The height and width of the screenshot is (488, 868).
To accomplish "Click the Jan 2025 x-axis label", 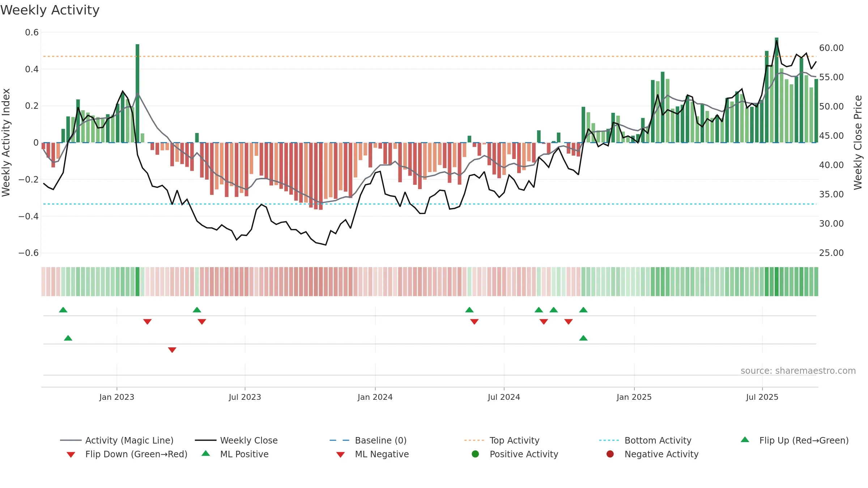I will coord(634,397).
